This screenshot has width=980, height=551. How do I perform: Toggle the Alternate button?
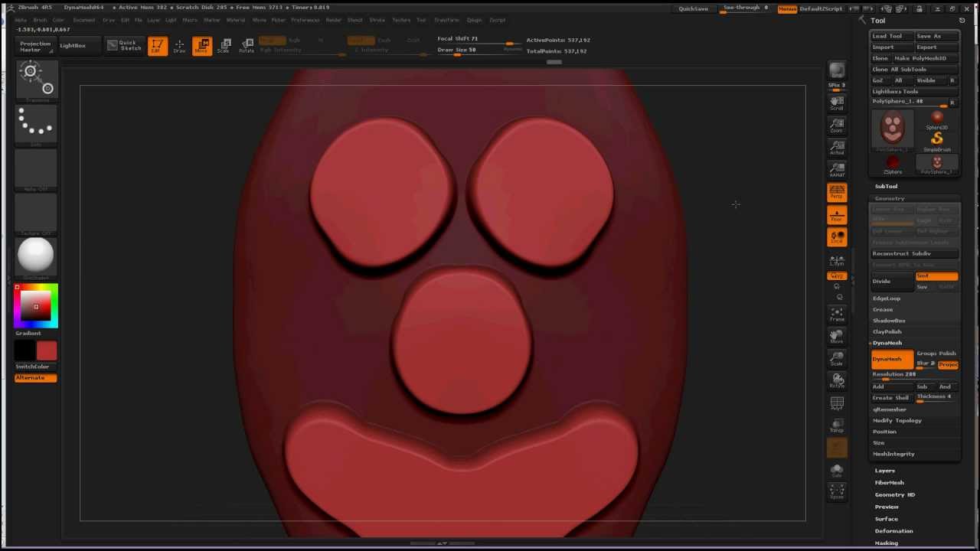(x=35, y=378)
